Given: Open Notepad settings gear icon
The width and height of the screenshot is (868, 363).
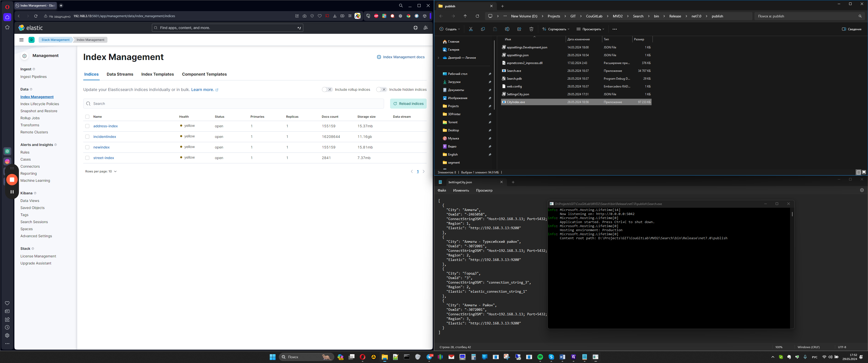Looking at the screenshot, I should pos(862,190).
